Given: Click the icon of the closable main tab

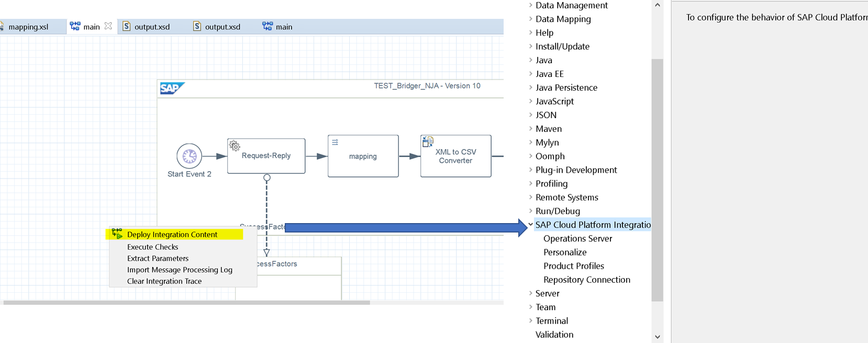Looking at the screenshot, I should pyautogui.click(x=75, y=26).
